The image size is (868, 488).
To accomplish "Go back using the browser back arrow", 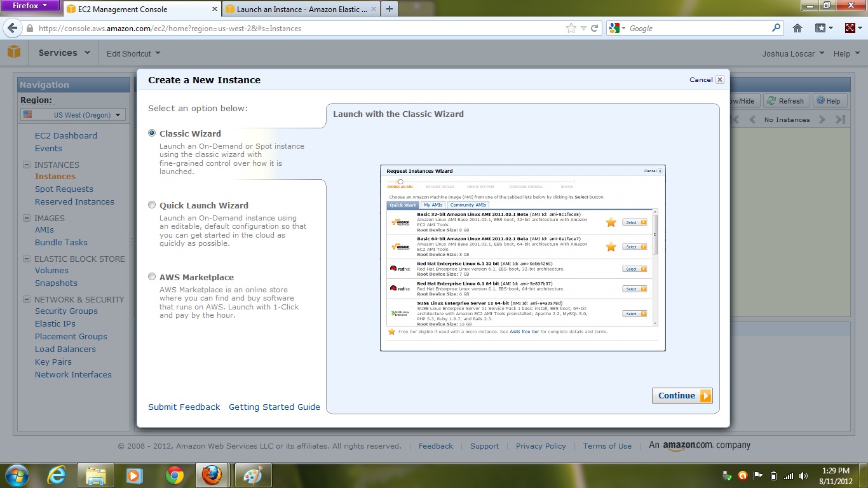I will click(11, 29).
